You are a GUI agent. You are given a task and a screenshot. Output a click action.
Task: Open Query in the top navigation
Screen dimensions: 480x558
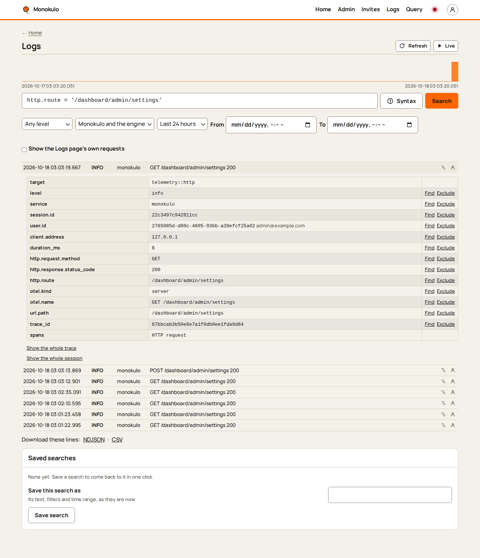[414, 10]
